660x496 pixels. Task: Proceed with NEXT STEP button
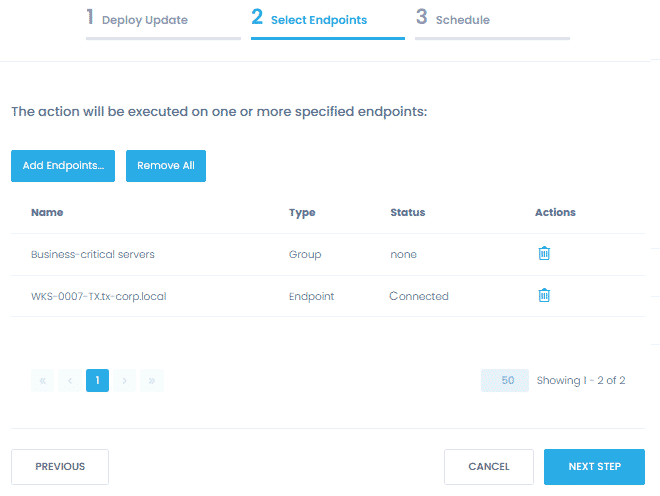click(594, 467)
